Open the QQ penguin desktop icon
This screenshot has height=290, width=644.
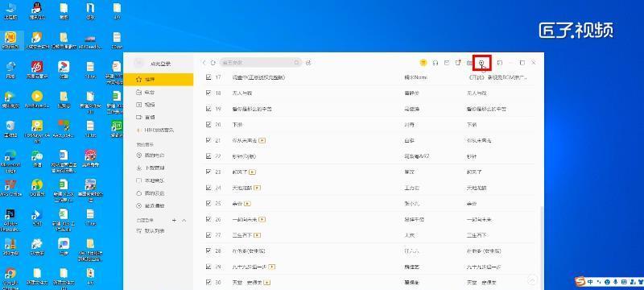[x=37, y=9]
